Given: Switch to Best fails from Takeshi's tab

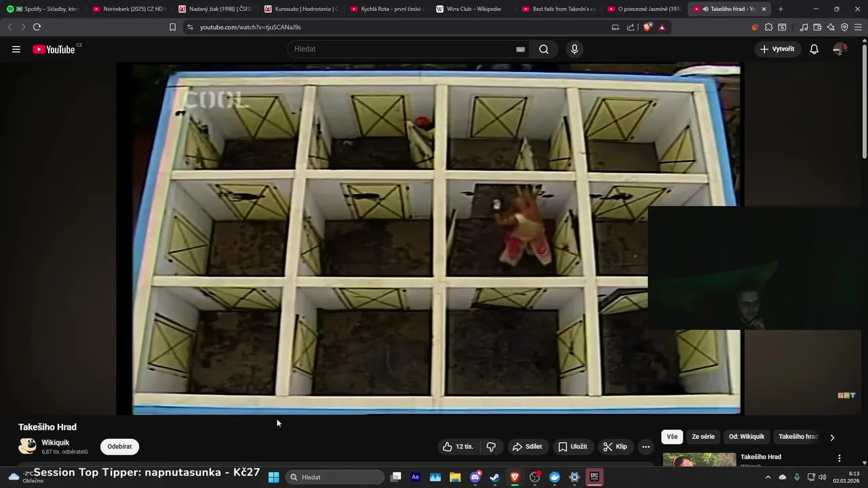Looking at the screenshot, I should point(559,9).
